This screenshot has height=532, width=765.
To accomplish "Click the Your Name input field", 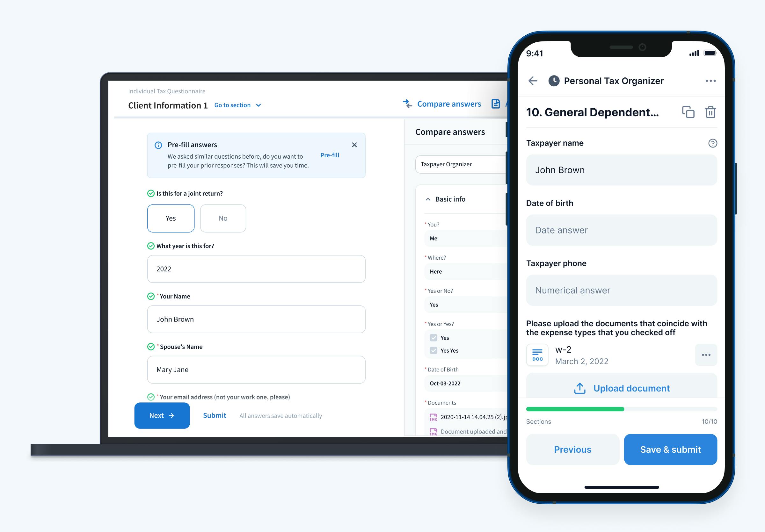I will 256,318.
